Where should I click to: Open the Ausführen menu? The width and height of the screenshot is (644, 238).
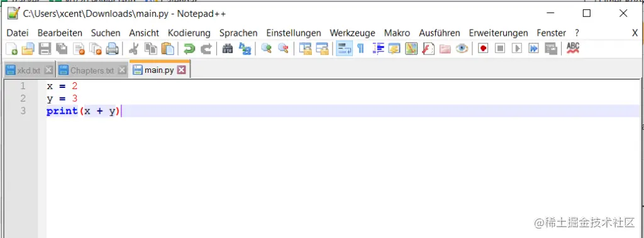(x=440, y=33)
